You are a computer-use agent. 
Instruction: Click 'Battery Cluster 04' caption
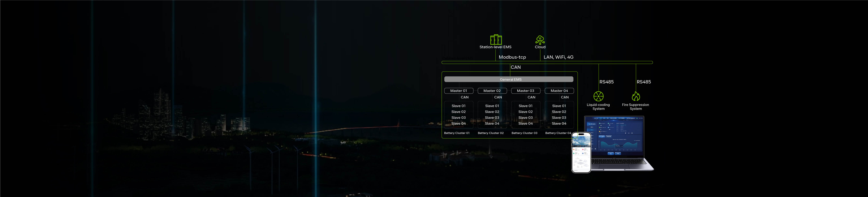[x=558, y=133]
